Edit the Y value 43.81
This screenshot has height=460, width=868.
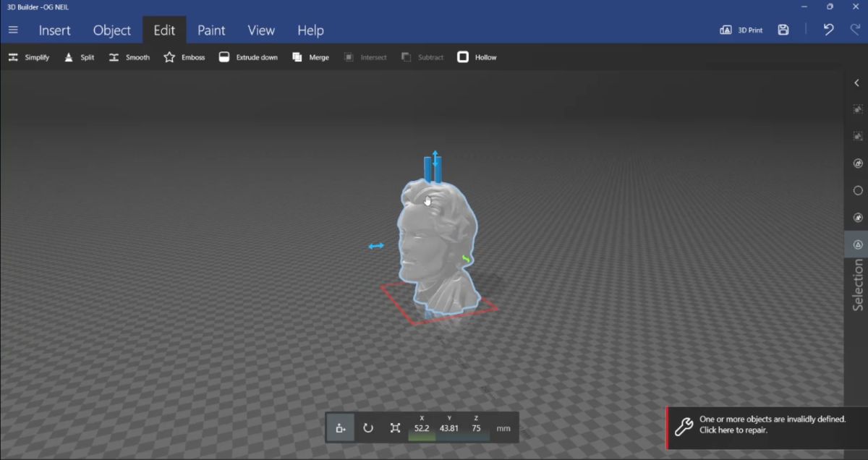449,428
